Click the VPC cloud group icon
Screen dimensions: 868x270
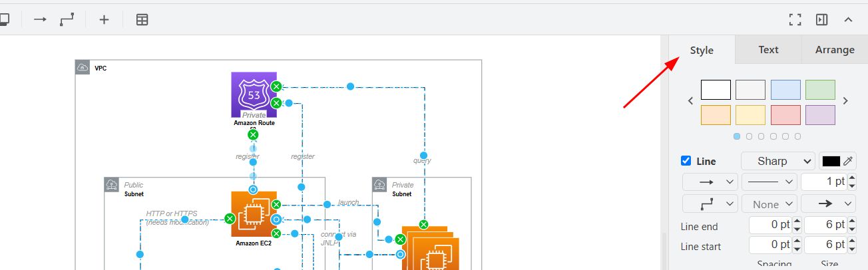click(83, 67)
